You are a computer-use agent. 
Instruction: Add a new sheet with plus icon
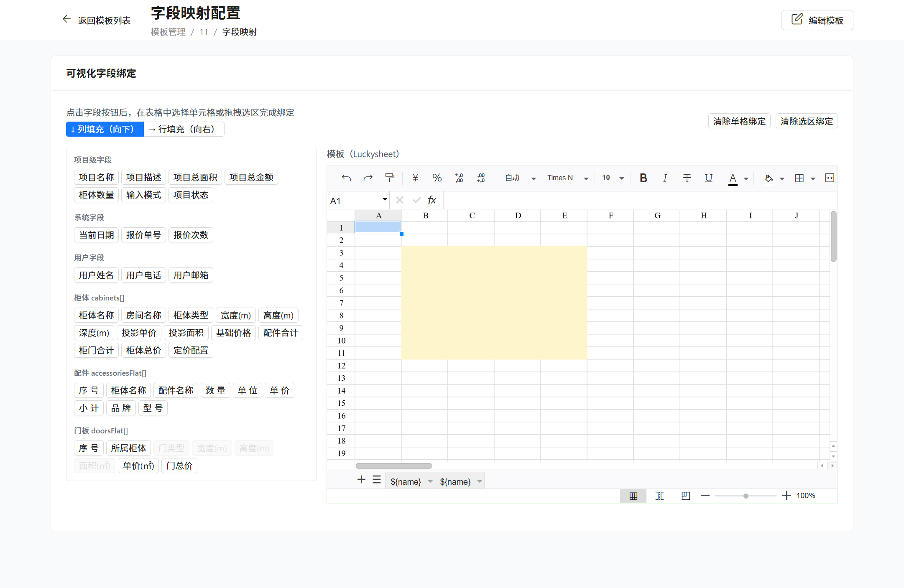coord(361,479)
